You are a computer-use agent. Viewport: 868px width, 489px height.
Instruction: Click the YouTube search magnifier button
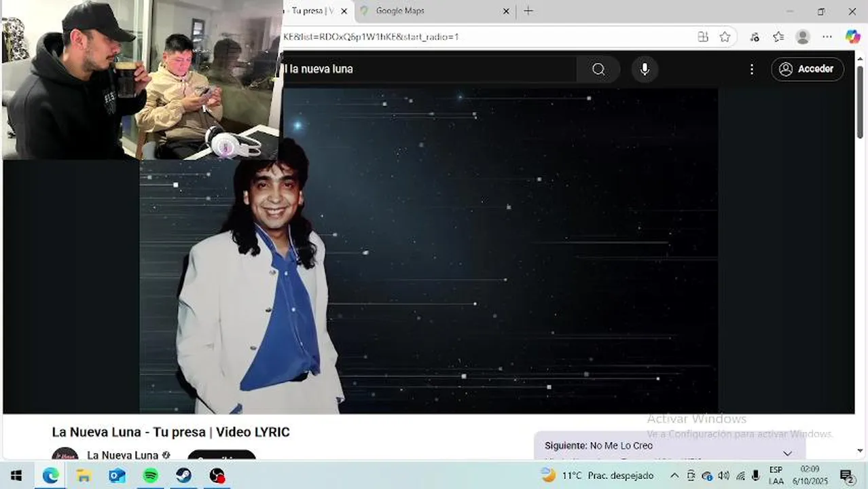point(598,69)
